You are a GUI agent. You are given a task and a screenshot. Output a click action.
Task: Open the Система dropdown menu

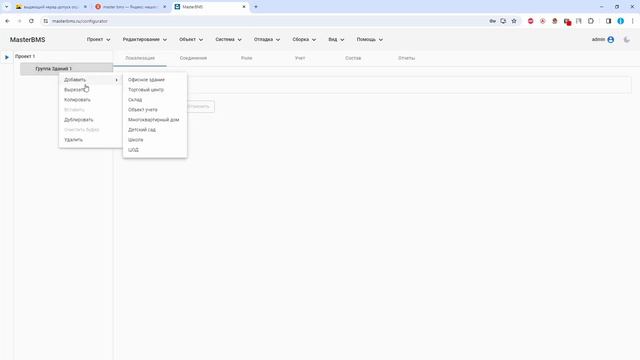click(x=228, y=40)
